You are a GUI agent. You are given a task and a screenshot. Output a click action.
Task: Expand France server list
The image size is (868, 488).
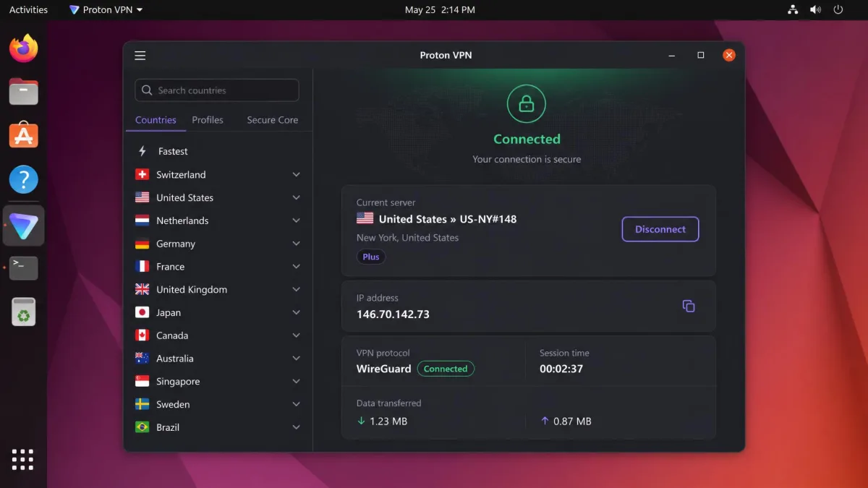(x=296, y=267)
